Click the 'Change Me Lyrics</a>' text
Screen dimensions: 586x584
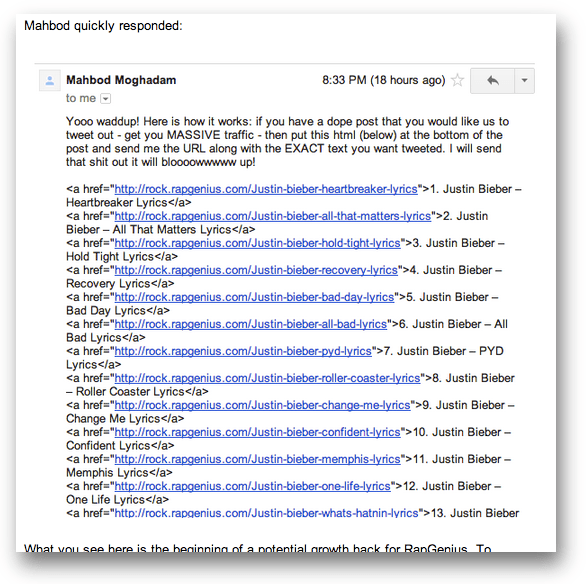point(125,418)
